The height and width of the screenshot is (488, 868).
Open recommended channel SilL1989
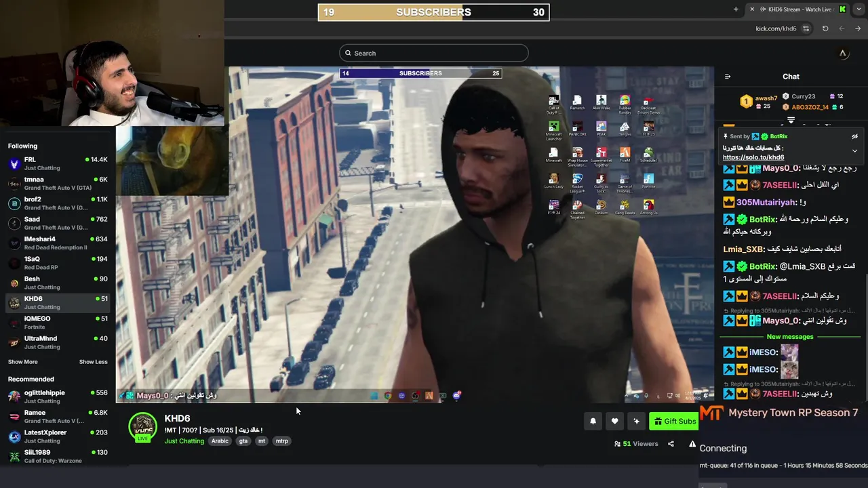pos(58,456)
